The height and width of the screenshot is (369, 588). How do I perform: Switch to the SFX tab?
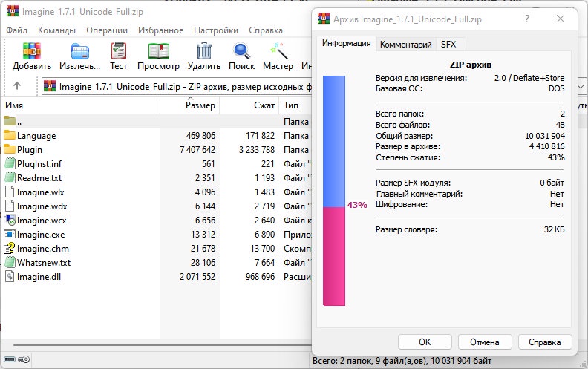448,45
